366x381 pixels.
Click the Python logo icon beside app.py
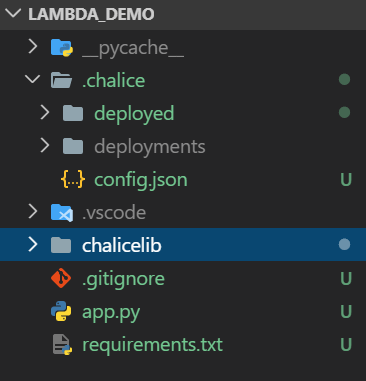(x=61, y=311)
